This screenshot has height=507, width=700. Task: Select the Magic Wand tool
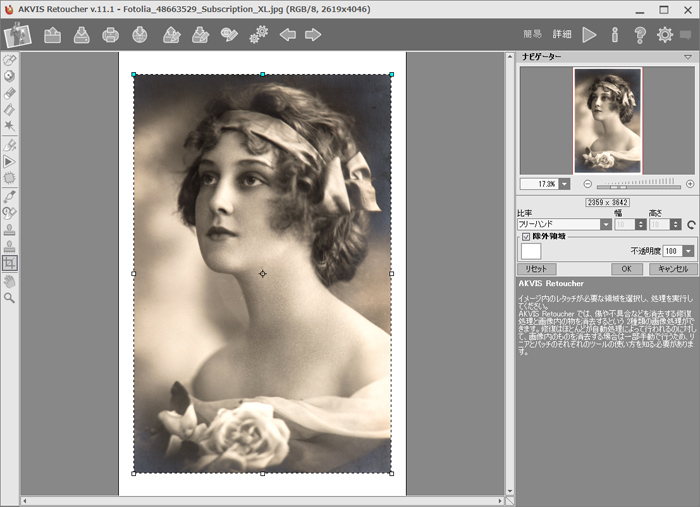pos(9,125)
